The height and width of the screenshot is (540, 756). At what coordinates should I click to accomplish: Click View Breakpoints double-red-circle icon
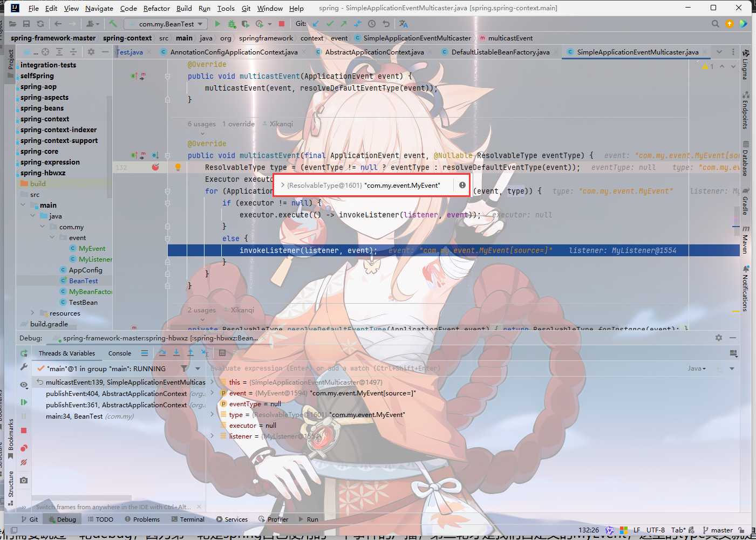click(x=24, y=448)
